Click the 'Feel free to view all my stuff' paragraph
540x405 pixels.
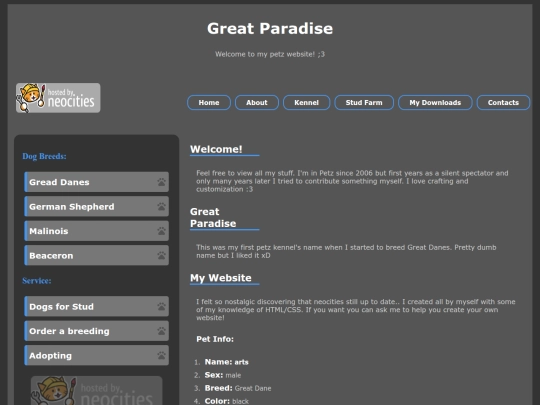point(352,181)
